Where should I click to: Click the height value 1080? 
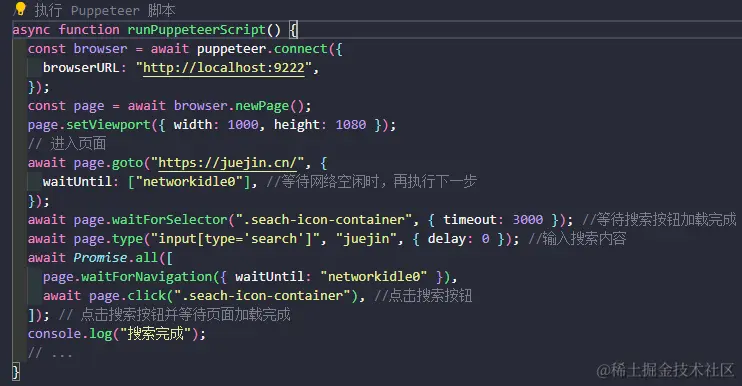pos(351,125)
